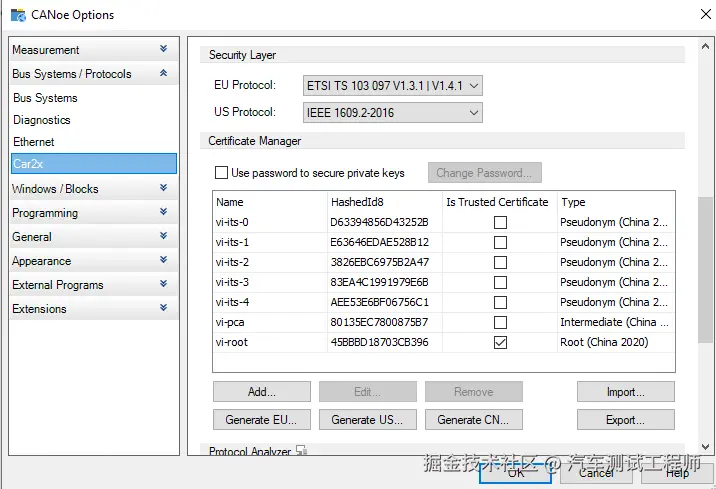
Task: Toggle trusted certificate for vi-its-4
Action: 500,302
